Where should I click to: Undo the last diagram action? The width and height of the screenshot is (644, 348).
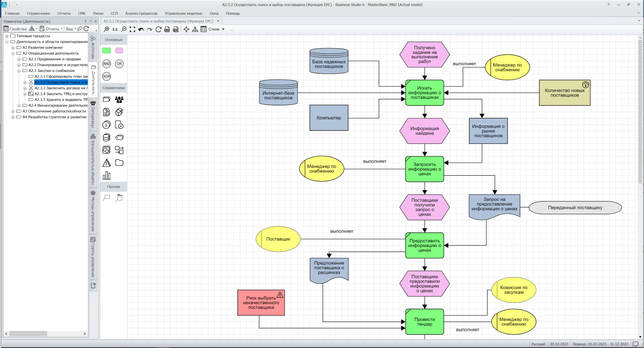(141, 29)
